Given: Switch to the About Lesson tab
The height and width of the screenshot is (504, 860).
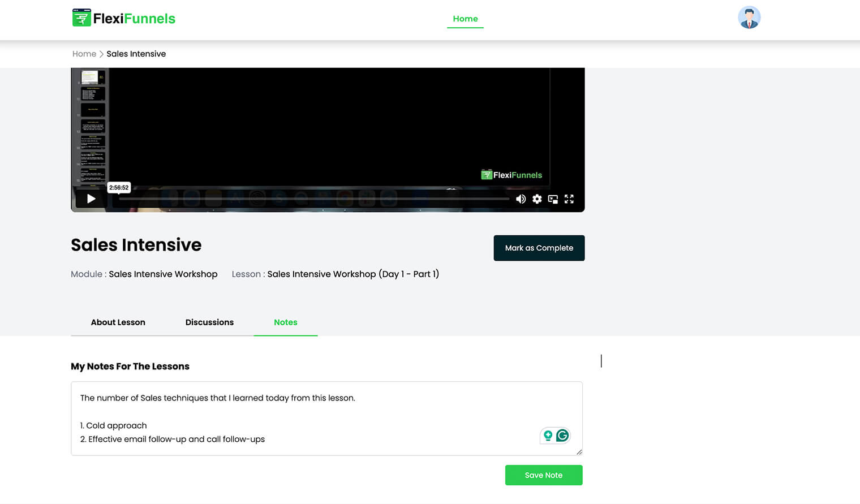Looking at the screenshot, I should point(118,322).
